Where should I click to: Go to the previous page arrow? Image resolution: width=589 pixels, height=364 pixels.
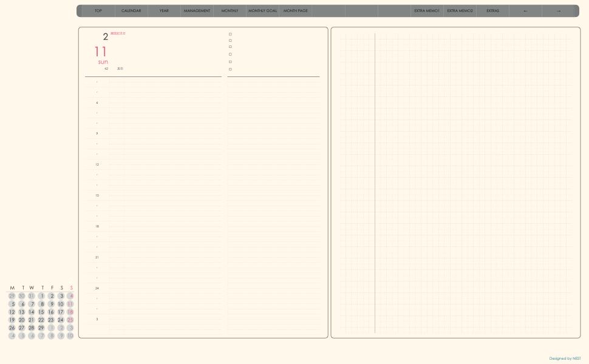pos(525,11)
